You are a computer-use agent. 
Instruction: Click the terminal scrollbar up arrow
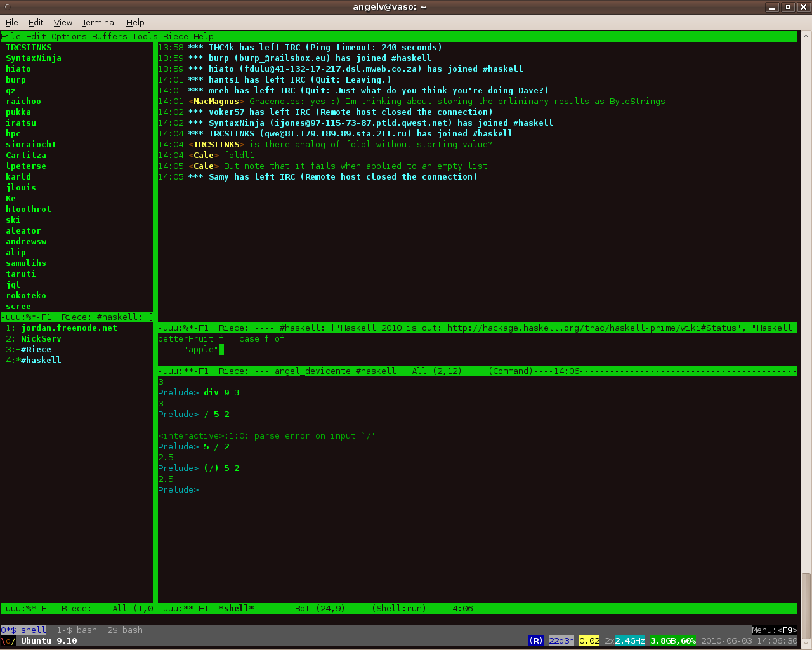[x=806, y=36]
